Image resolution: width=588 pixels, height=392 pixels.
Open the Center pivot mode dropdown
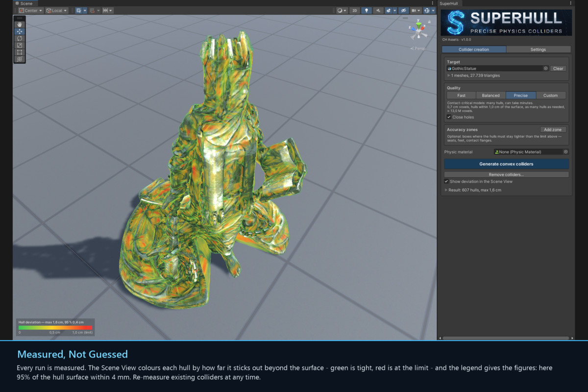coord(31,10)
